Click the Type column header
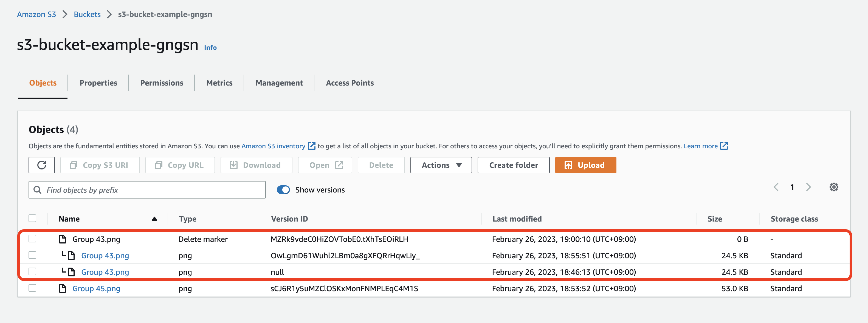 click(x=188, y=219)
